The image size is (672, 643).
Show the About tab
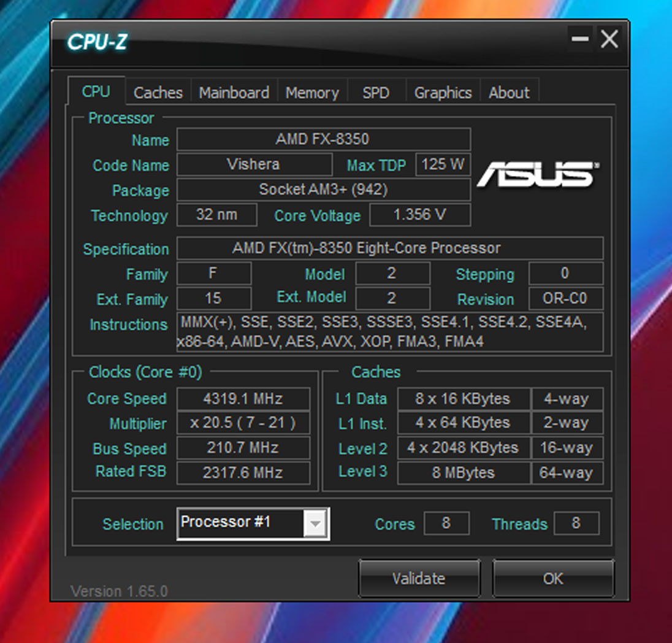coord(509,93)
